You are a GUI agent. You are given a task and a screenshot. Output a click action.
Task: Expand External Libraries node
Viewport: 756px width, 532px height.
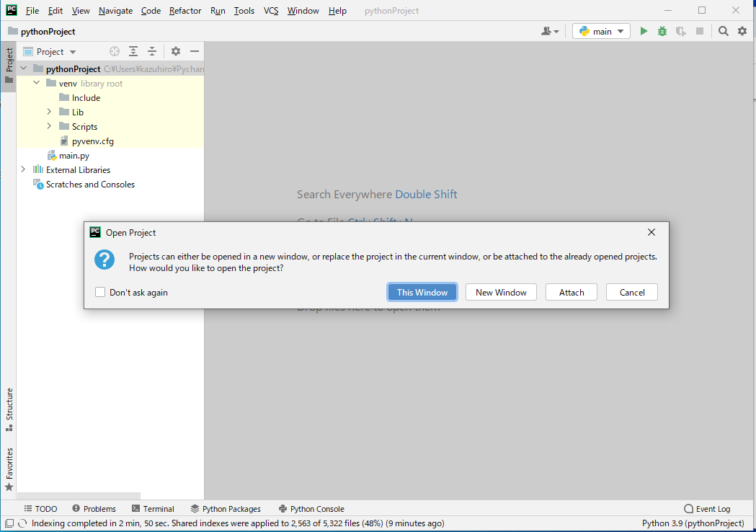click(23, 169)
